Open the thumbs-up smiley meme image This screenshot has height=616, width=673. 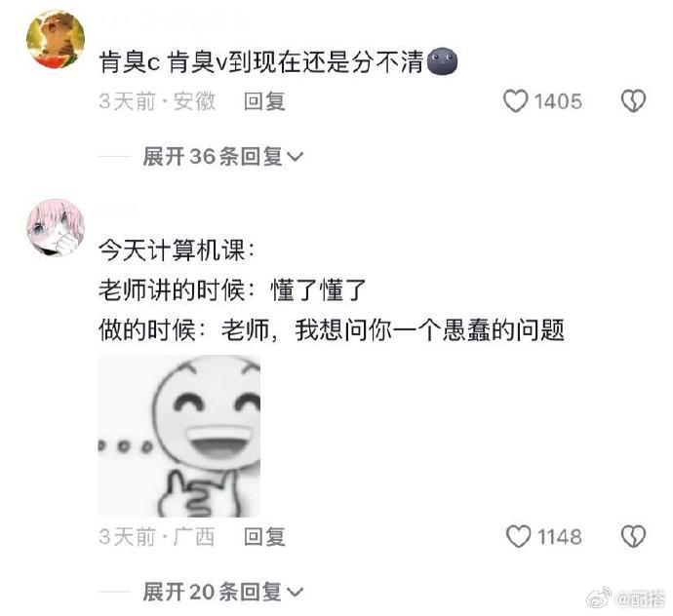pos(179,436)
